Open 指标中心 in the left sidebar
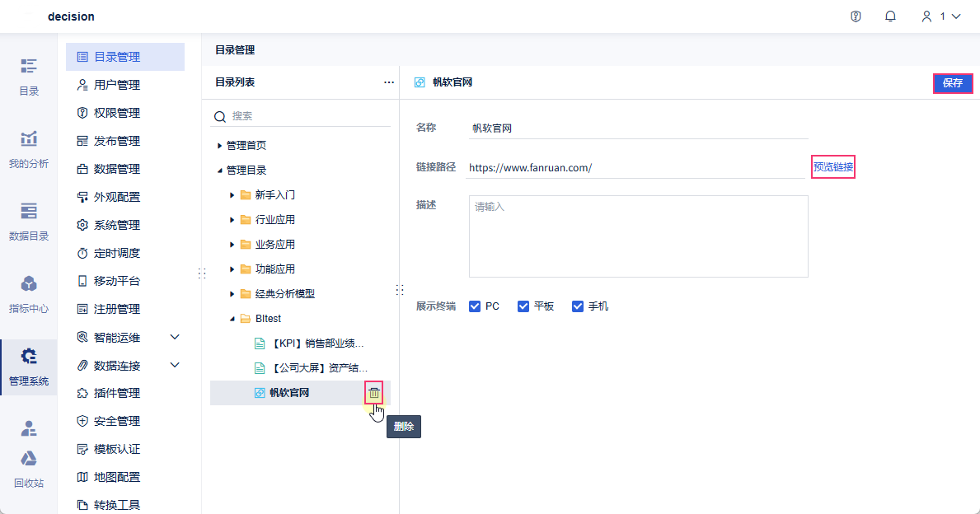The image size is (980, 514). point(29,295)
